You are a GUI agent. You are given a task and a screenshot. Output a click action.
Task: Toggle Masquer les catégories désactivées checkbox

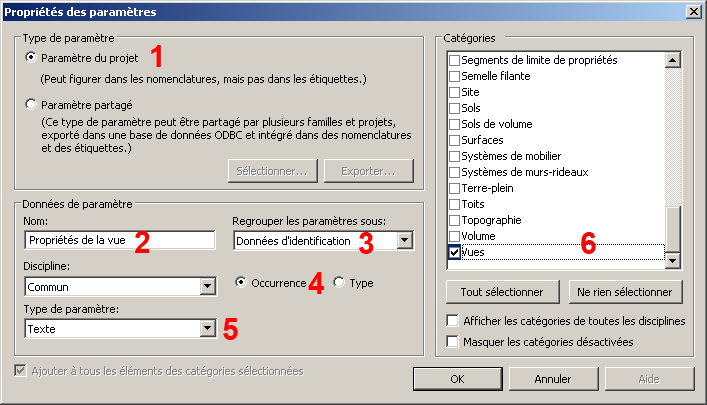(x=454, y=342)
